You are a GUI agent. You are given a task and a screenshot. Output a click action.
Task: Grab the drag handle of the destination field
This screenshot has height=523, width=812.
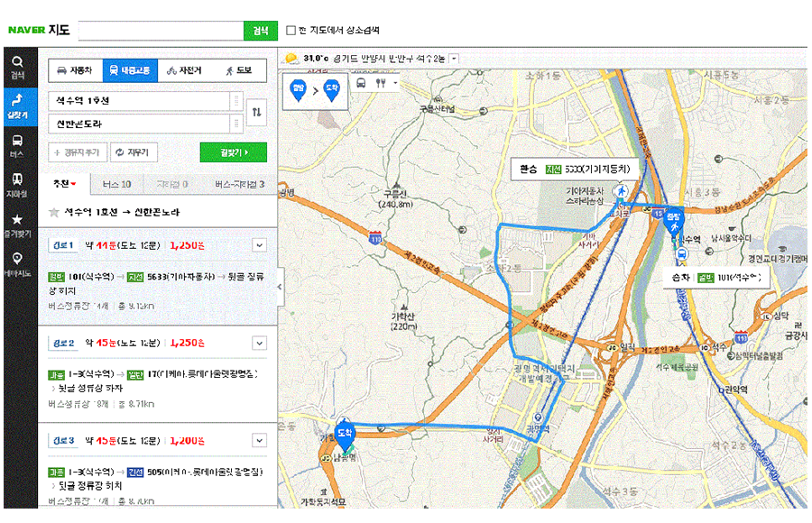(236, 124)
